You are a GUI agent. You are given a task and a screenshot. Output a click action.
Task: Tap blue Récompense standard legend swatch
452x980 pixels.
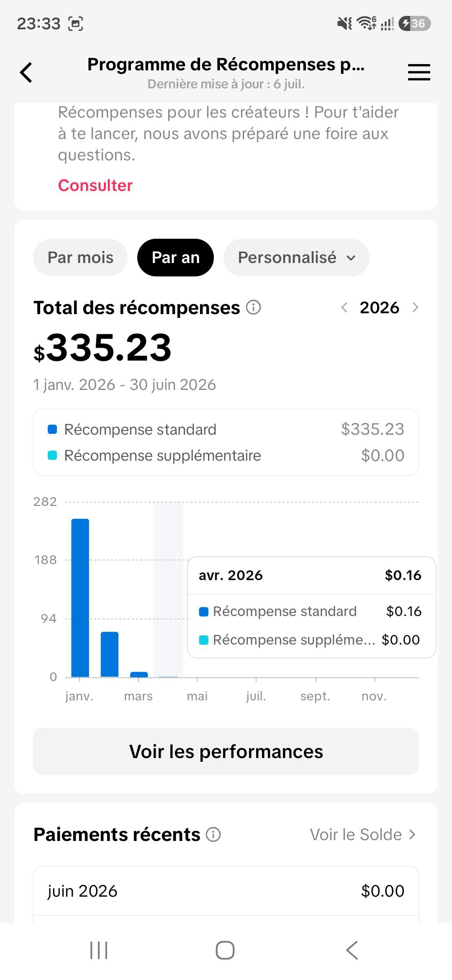click(x=52, y=429)
